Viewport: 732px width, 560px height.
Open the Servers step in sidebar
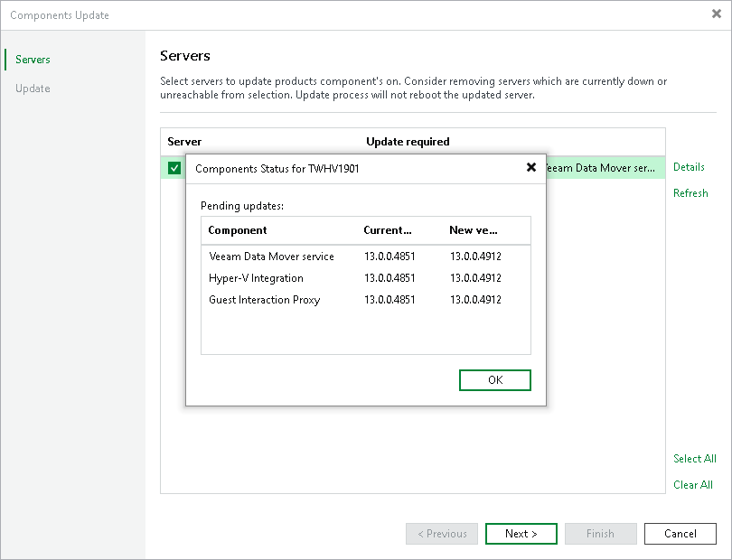point(33,60)
